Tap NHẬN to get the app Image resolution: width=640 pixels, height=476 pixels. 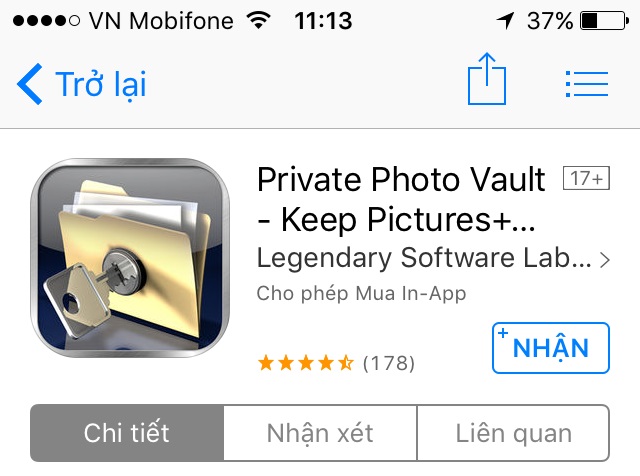click(551, 348)
